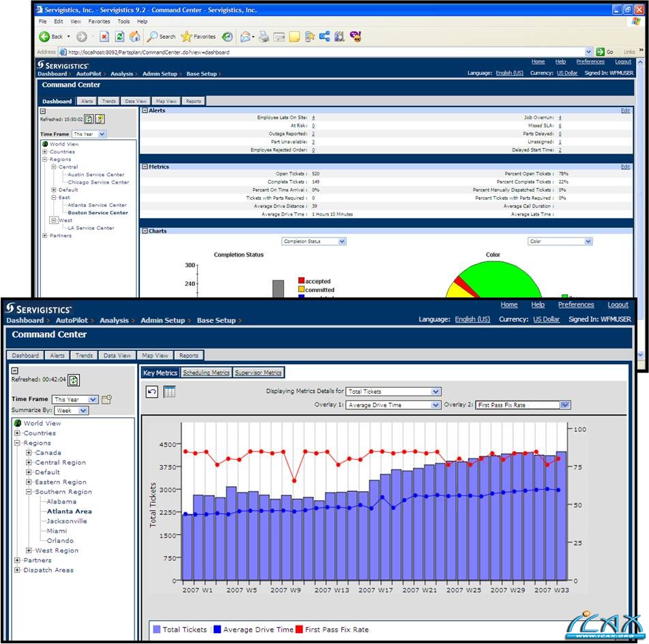Click the First Pass Fix Rate red swatch
Image resolution: width=649 pixels, height=644 pixels.
299,629
